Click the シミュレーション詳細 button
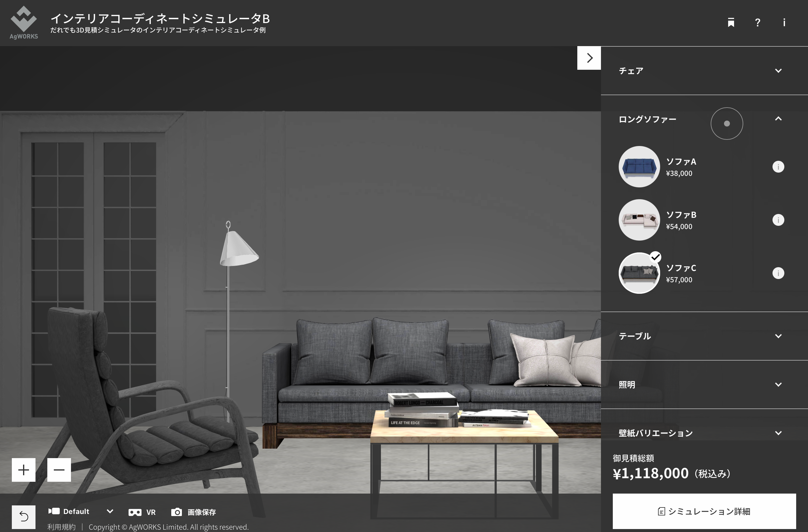Viewport: 808px width, 532px height. (x=704, y=511)
